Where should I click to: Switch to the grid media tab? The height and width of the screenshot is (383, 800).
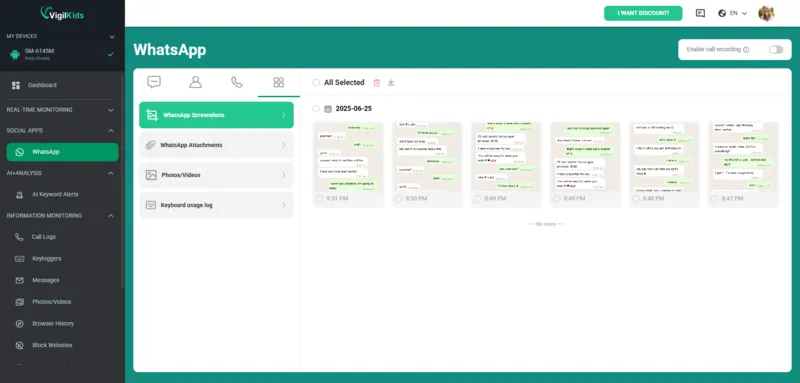coord(279,82)
